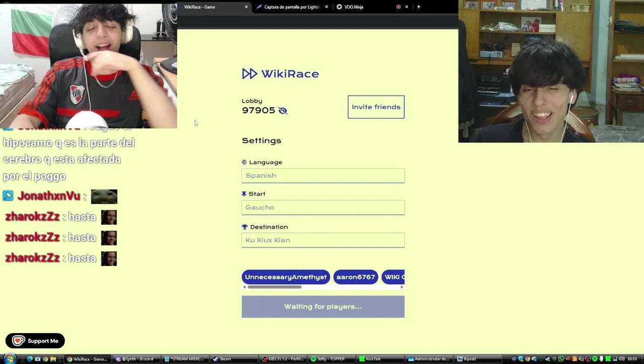Image resolution: width=644 pixels, height=364 pixels.
Task: Click the pin icon next to Start label
Action: pyautogui.click(x=244, y=194)
